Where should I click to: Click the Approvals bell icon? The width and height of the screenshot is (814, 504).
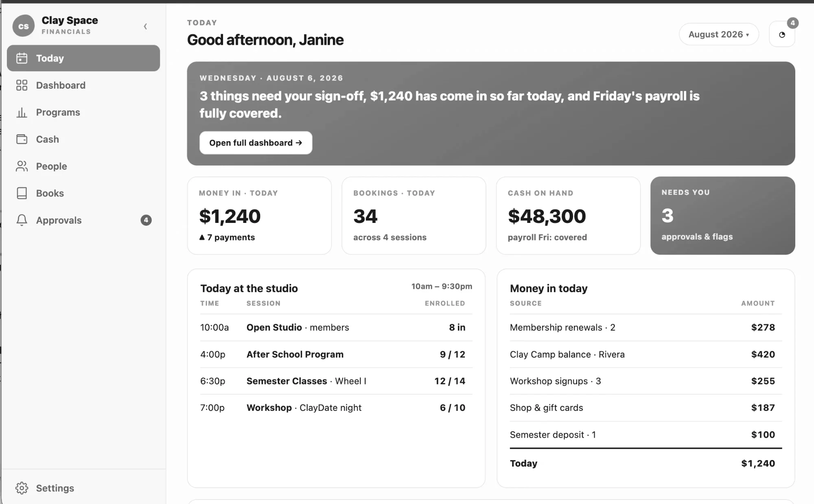point(22,220)
